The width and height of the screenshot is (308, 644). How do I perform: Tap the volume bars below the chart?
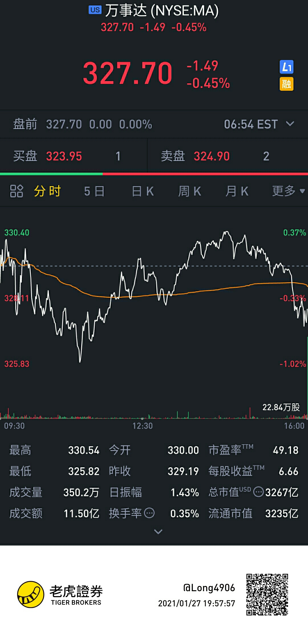point(154,413)
